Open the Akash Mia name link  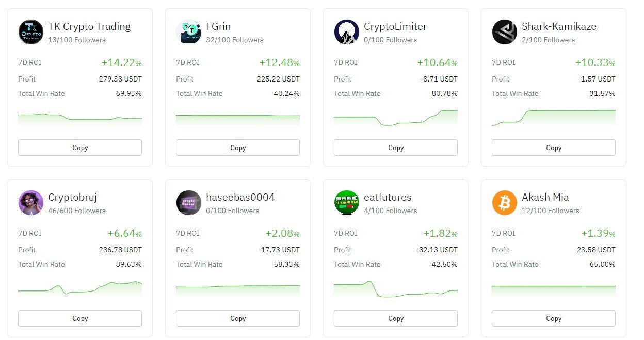click(545, 197)
